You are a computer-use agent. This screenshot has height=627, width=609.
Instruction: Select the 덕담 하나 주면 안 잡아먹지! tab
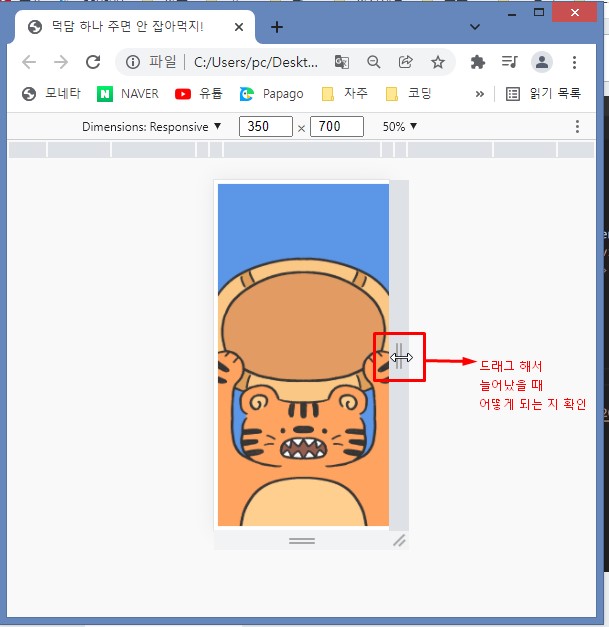(135, 27)
